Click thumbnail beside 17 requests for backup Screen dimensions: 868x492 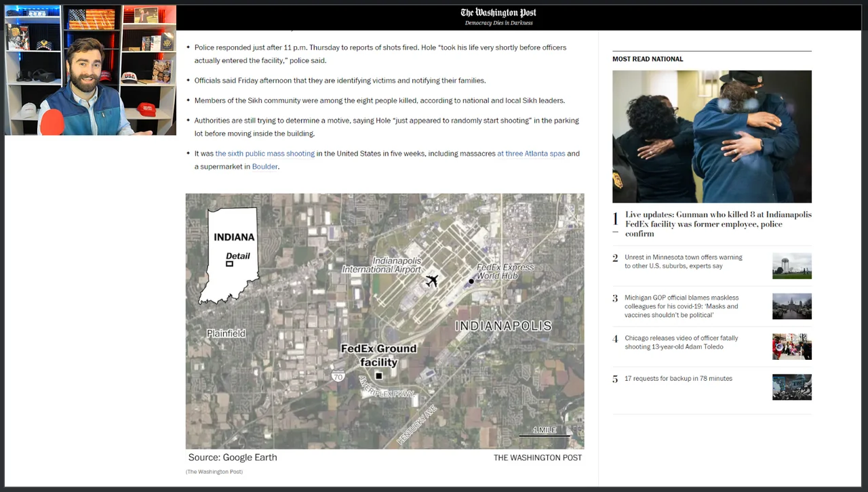[792, 387]
